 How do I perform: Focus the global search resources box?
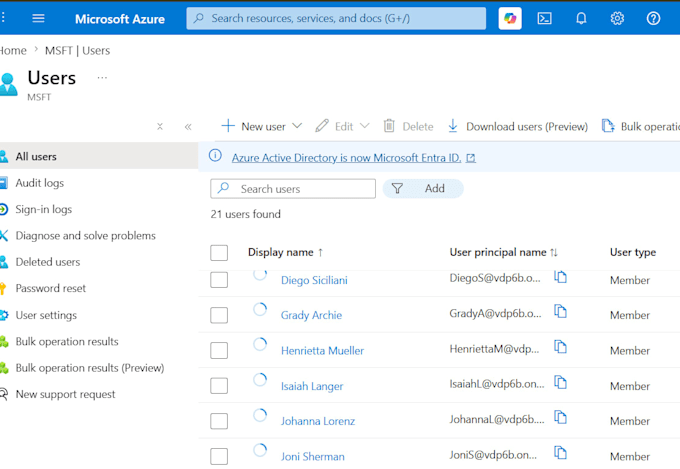pyautogui.click(x=336, y=18)
